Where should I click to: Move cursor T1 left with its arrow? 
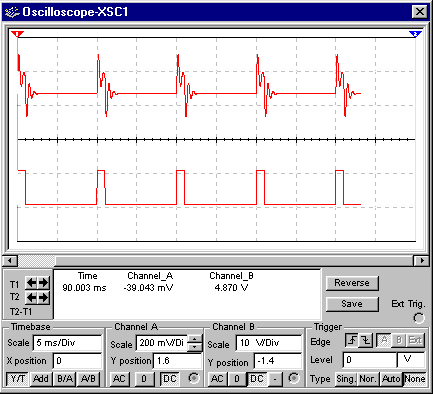click(x=32, y=283)
